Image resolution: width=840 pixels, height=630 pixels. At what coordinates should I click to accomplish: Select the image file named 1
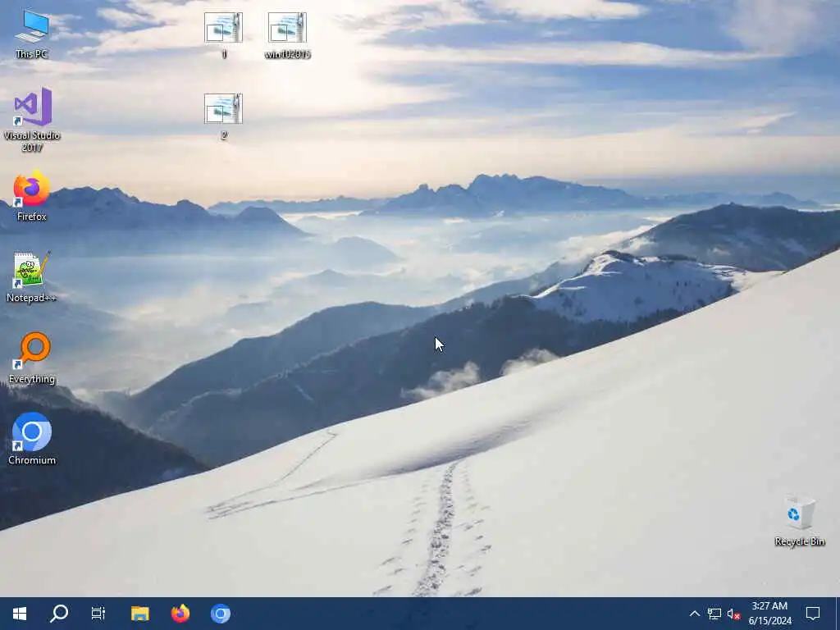[223, 34]
